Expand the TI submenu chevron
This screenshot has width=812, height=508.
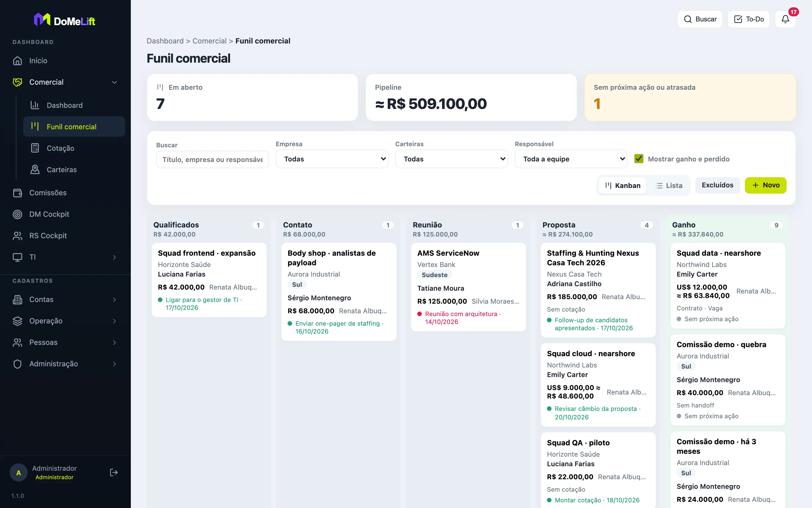tap(114, 257)
